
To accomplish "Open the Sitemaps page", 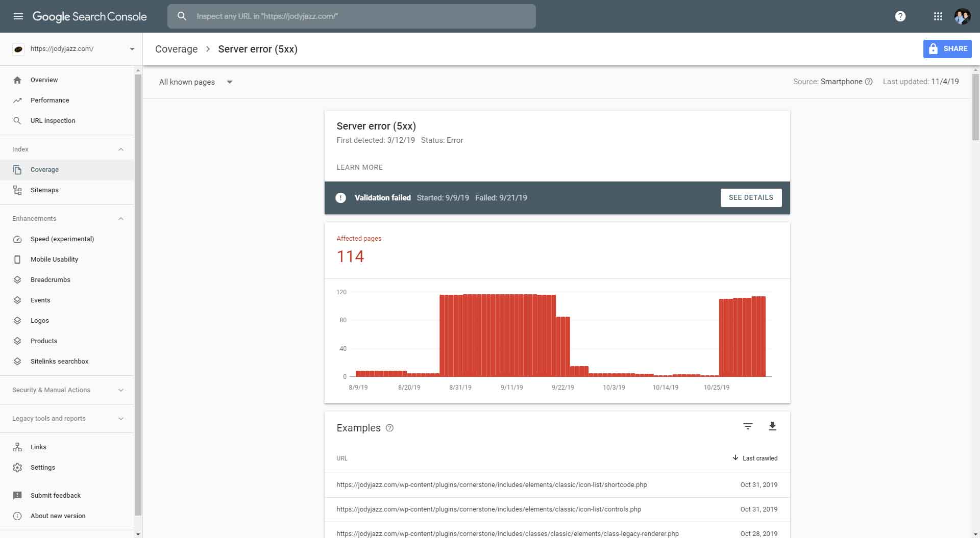I will (x=67, y=190).
